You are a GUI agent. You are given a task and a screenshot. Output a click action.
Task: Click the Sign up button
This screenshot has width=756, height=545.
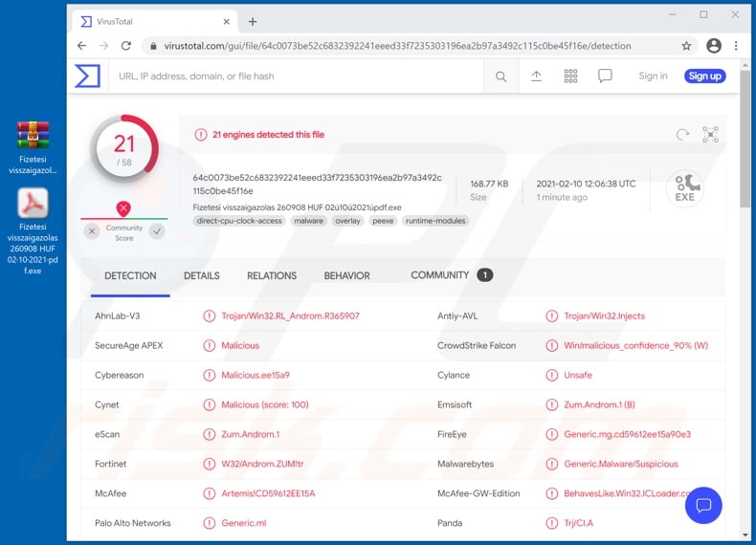(705, 76)
